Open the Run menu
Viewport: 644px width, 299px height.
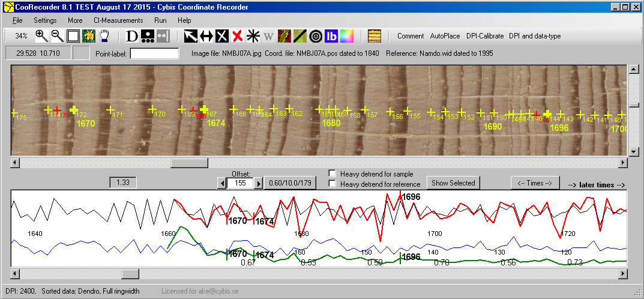(160, 20)
